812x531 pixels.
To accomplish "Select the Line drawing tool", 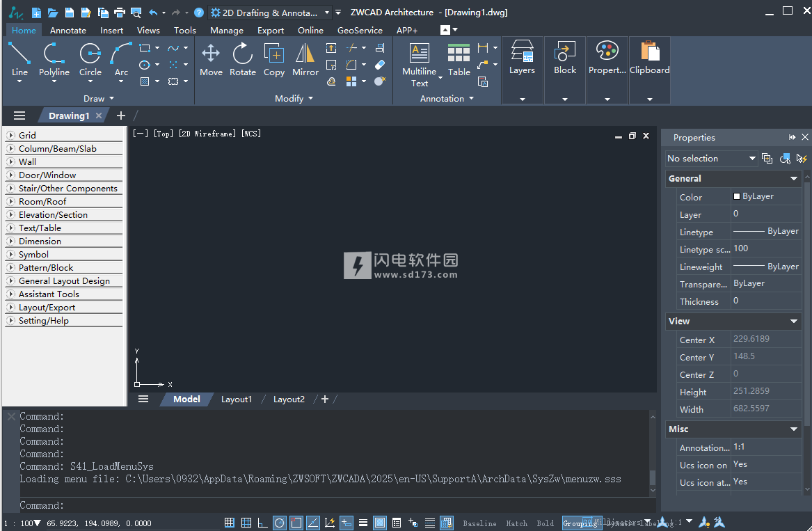I will (x=19, y=60).
